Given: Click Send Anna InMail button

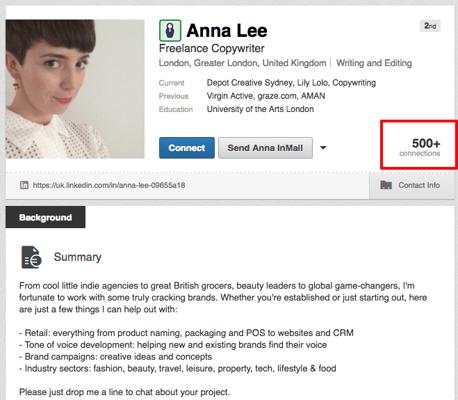Looking at the screenshot, I should (x=265, y=148).
